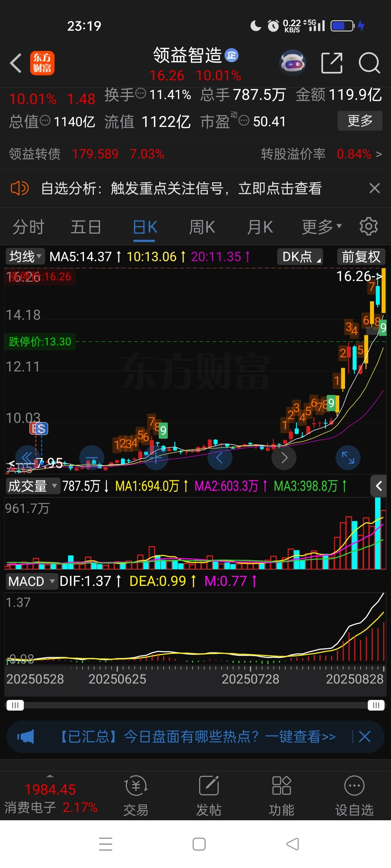
Task: Tap info icon beside 市盈
Action: point(244,120)
